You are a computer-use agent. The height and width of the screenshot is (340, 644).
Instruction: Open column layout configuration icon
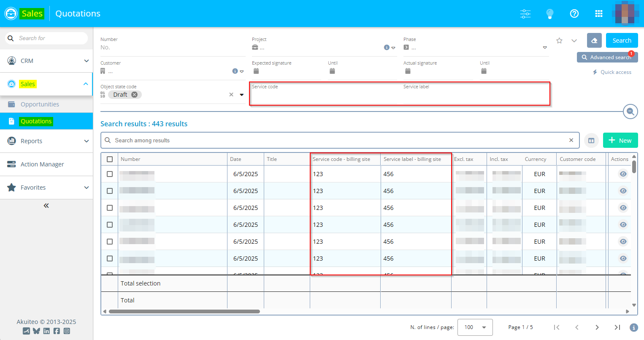591,140
